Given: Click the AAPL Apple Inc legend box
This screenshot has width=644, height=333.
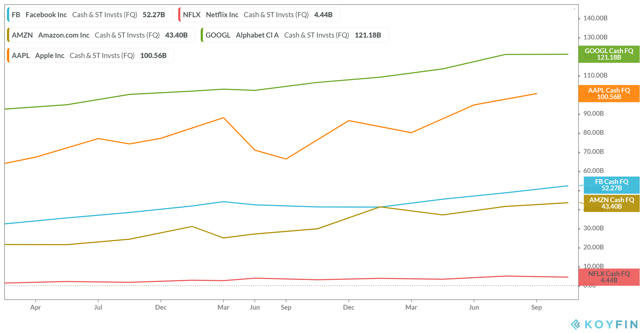Looking at the screenshot, I should point(90,55).
